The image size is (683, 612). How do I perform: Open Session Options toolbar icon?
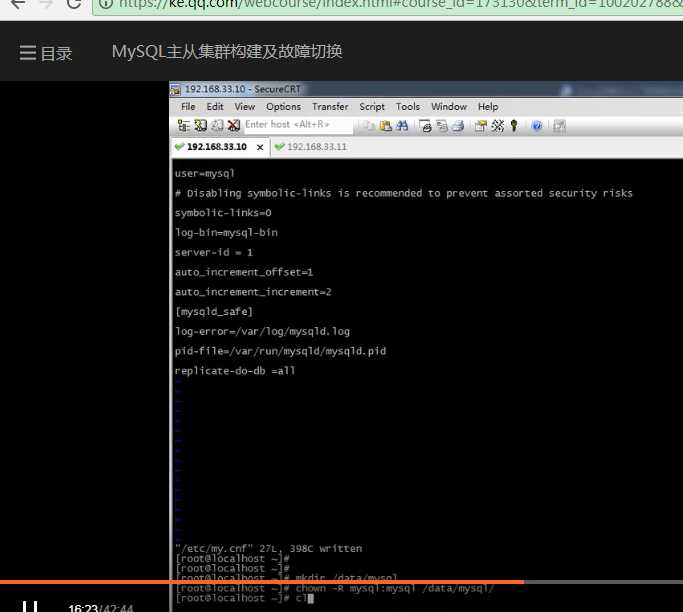coord(480,126)
